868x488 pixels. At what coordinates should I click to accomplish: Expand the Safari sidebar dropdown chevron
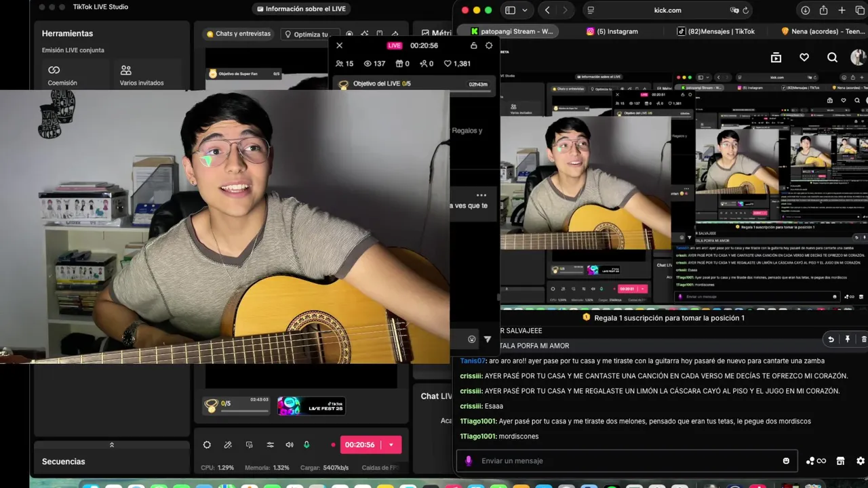(525, 10)
